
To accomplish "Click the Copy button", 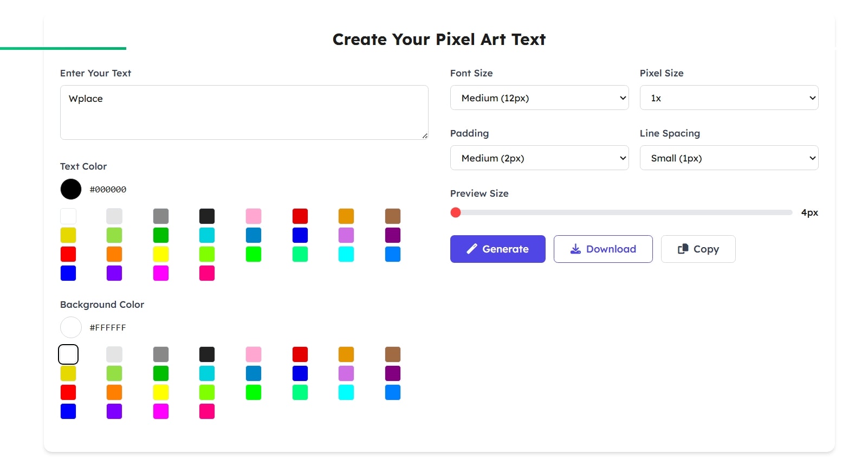I will 698,249.
